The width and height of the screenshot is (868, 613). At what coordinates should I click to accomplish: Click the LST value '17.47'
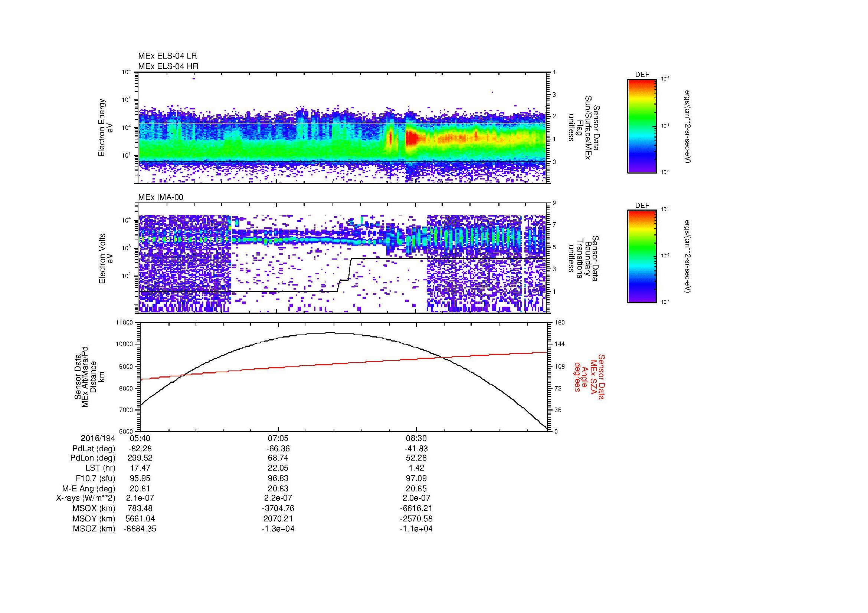(x=140, y=468)
